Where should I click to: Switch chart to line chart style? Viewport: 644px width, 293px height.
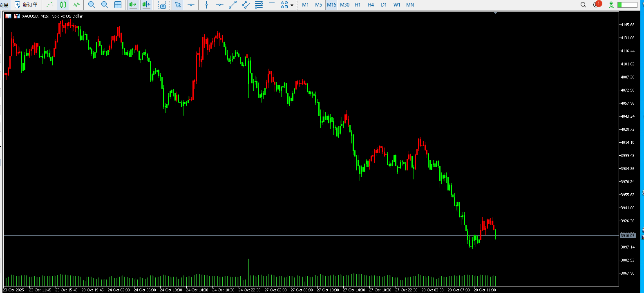[x=76, y=5]
